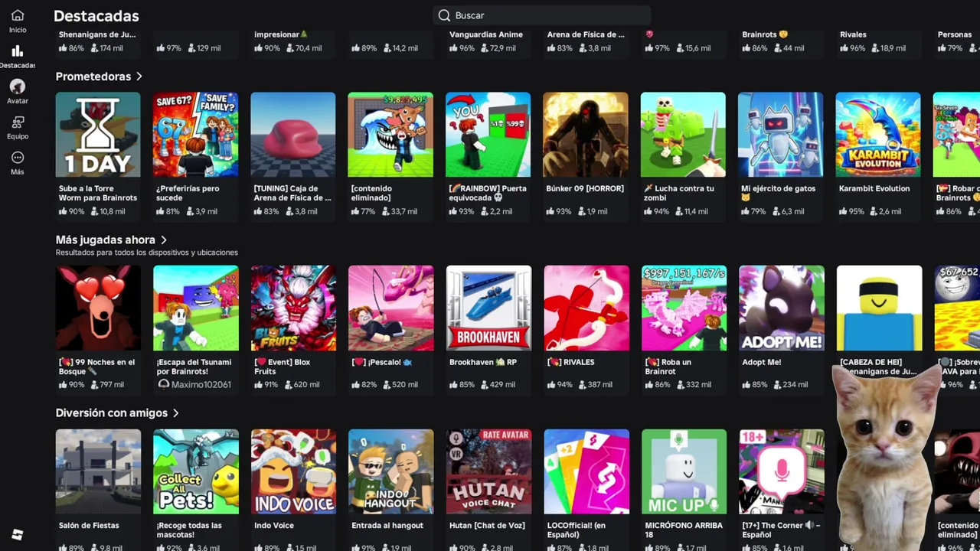The image size is (980, 551).
Task: Open Mi ejército de gatos thumbnail
Action: [781, 135]
